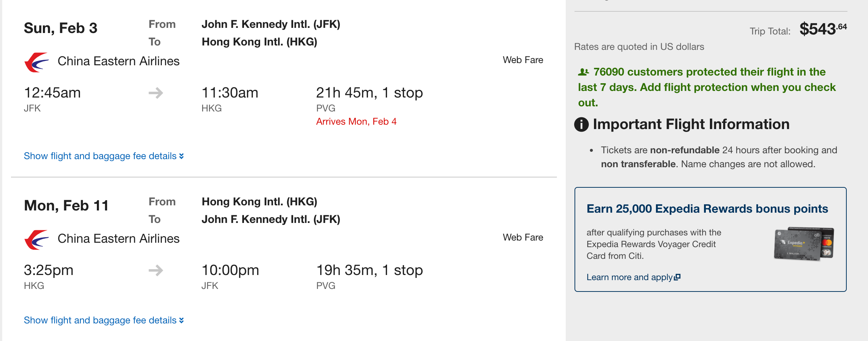This screenshot has width=868, height=341.
Task: Click the red Arrives Mon, Feb 4 notice
Action: [356, 122]
